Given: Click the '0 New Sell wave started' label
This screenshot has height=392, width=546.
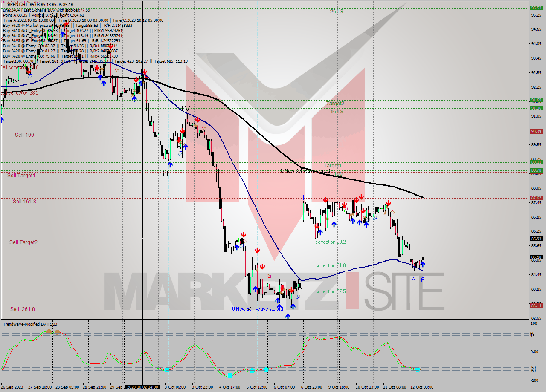Looking at the screenshot, I should point(305,171).
